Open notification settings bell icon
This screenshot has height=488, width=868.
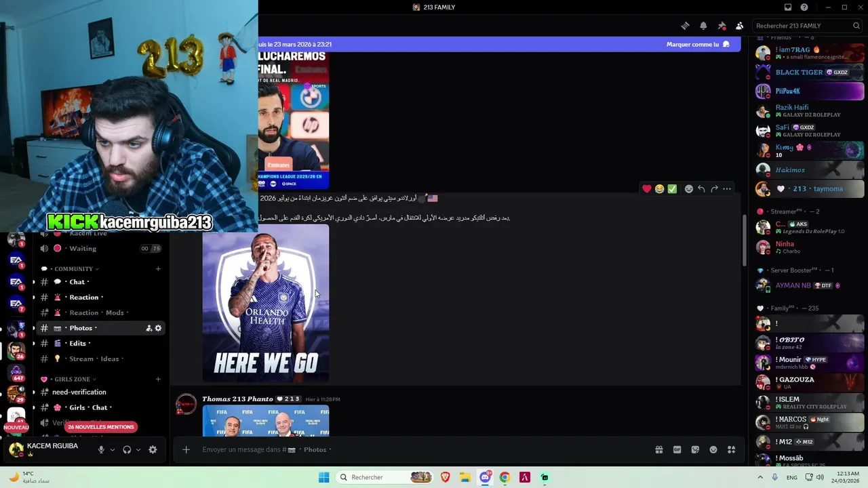(703, 26)
